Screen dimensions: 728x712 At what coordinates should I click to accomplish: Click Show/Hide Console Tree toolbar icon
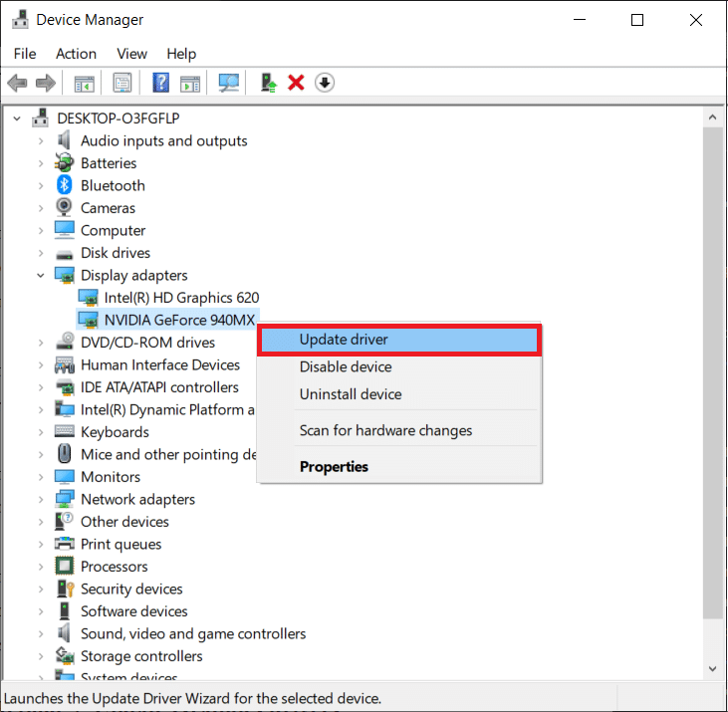(86, 83)
